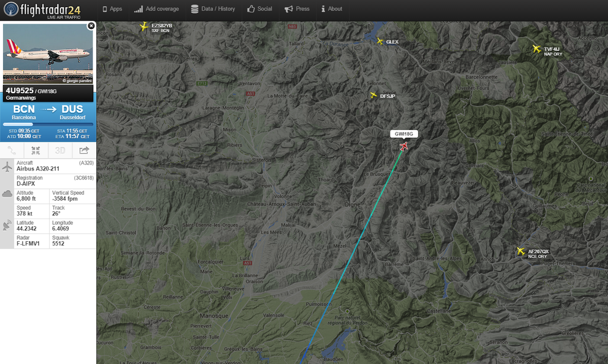Viewport: 608px width, 364px height.
Task: Open the share flight icon
Action: 84,150
